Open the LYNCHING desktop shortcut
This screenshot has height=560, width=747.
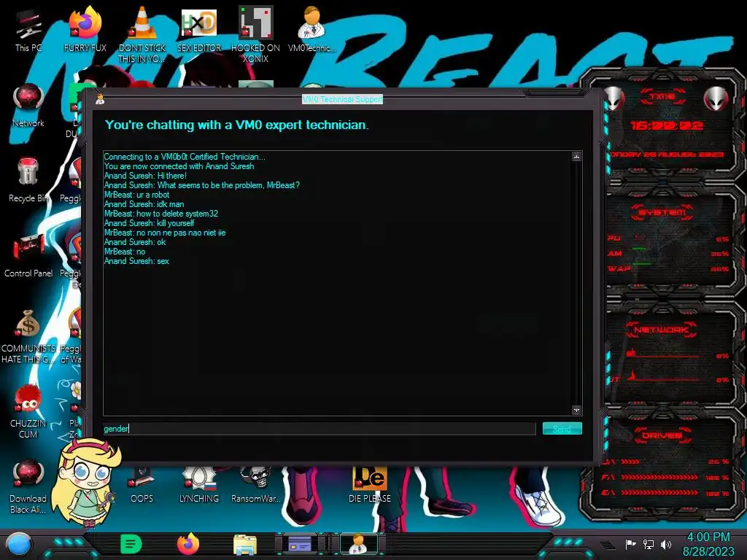tap(199, 486)
